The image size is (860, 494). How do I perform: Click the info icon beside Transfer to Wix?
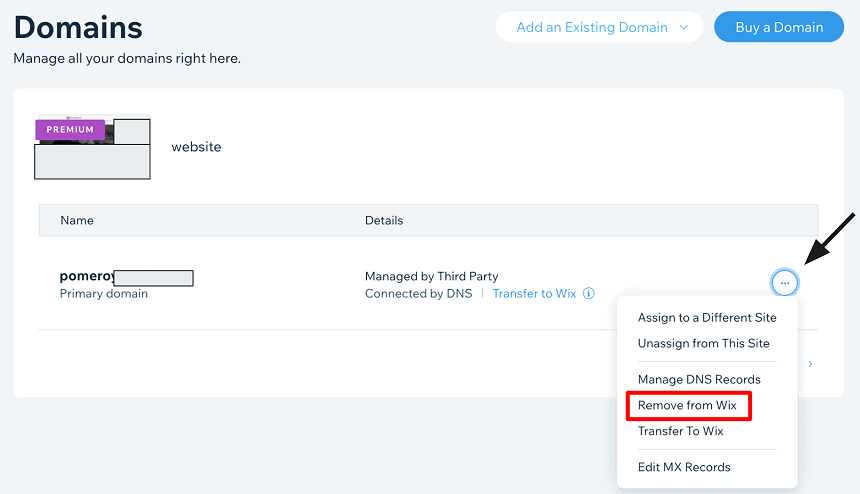point(589,293)
